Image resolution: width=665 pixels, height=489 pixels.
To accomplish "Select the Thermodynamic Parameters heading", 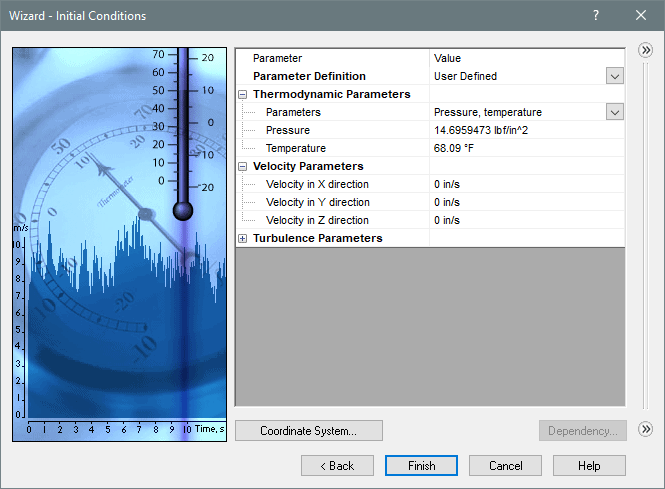I will coord(332,94).
